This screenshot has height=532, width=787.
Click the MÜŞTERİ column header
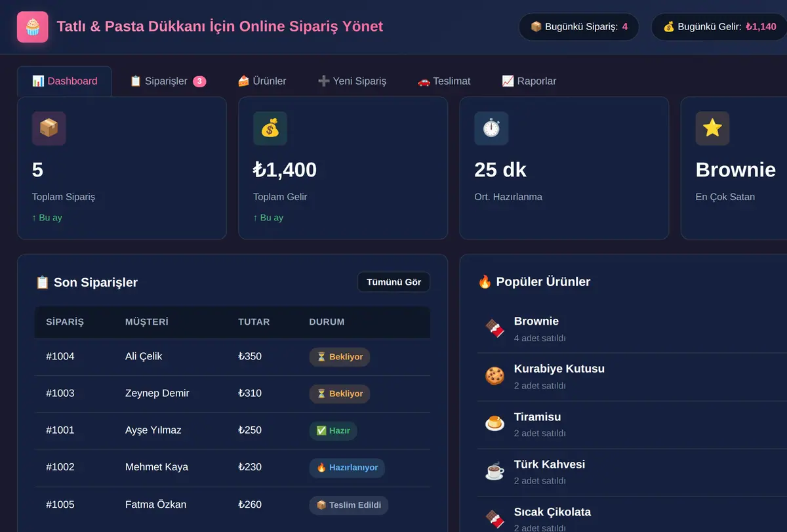click(x=147, y=322)
